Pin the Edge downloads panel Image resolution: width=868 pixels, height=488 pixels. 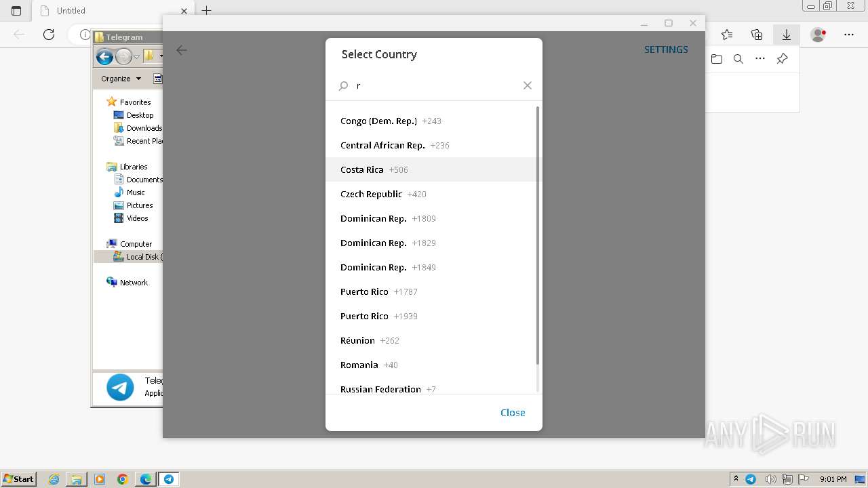pos(782,59)
